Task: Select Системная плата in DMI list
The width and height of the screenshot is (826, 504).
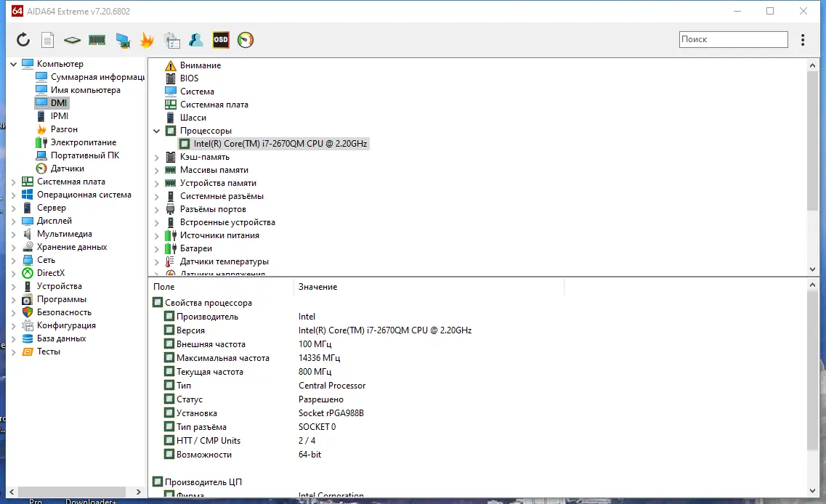Action: point(214,105)
